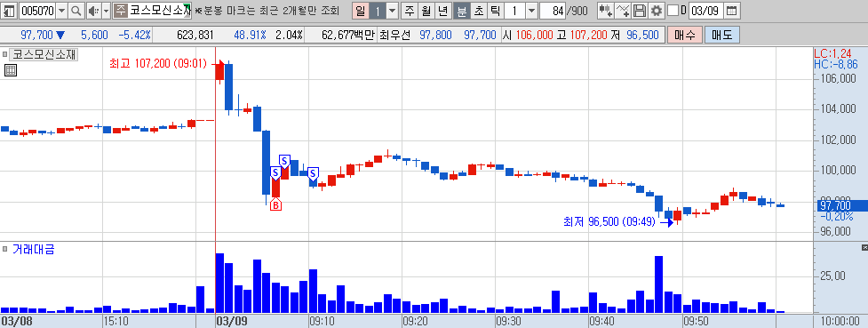
Task: Switch to the 주 weekly chart tab
Action: pyautogui.click(x=409, y=11)
